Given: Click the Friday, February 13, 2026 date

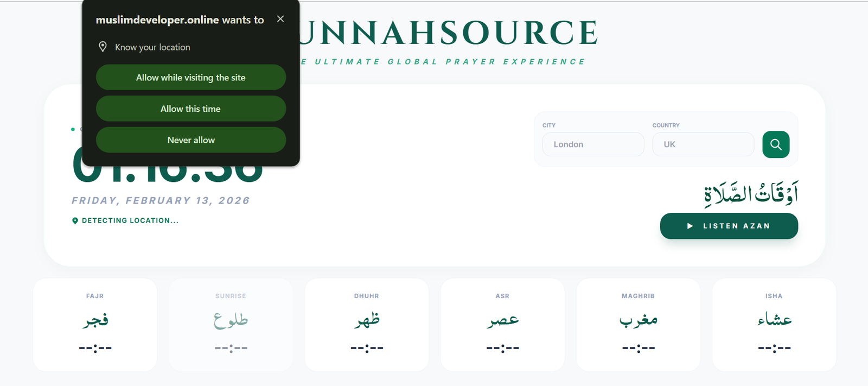Looking at the screenshot, I should tap(161, 200).
